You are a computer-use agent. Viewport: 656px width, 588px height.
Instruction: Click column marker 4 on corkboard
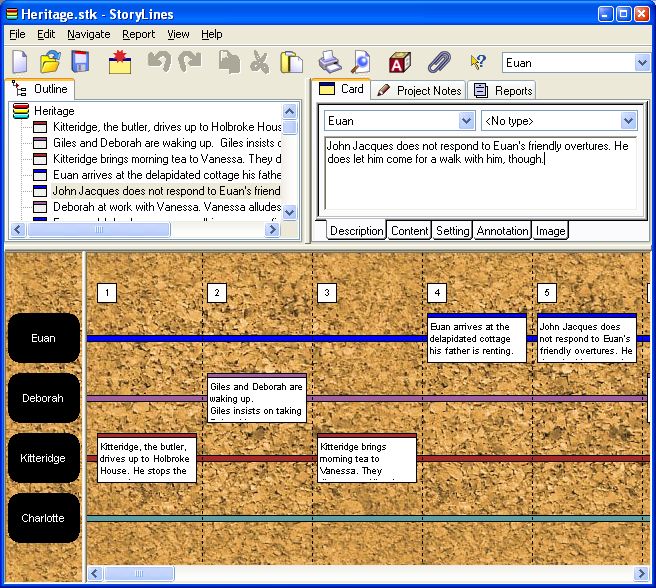pyautogui.click(x=437, y=293)
